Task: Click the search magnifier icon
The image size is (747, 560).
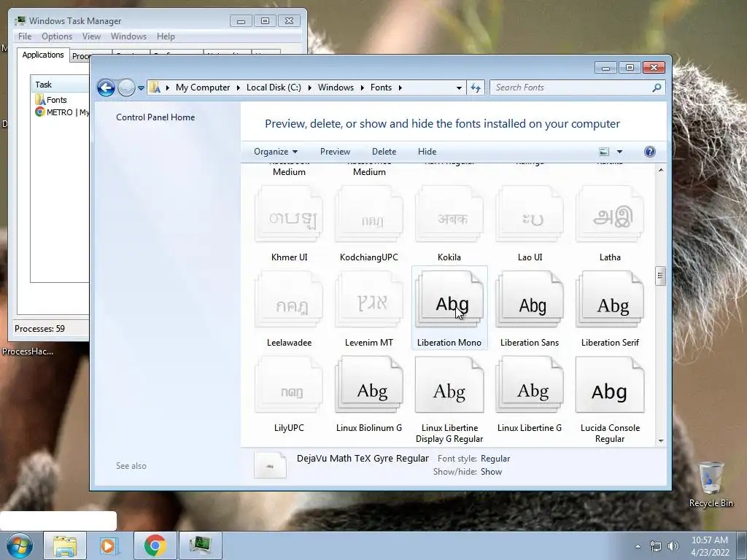Action: click(x=657, y=87)
